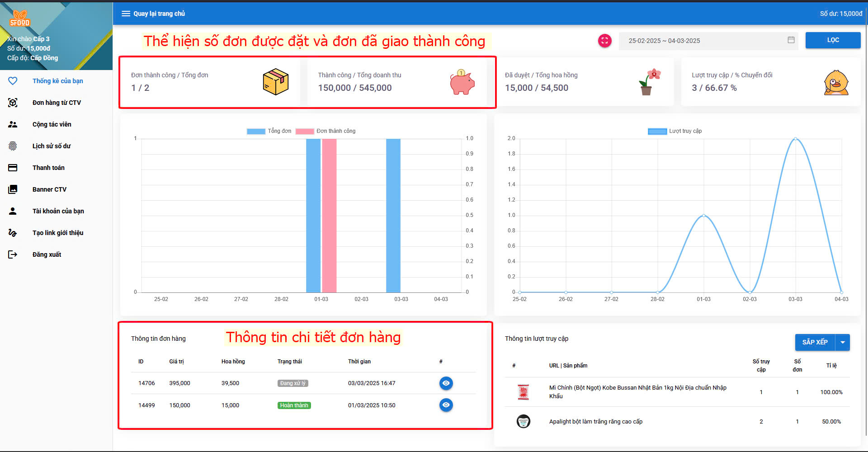Toggle Đơn thành công legend swatch
This screenshot has height=452, width=868.
click(x=305, y=132)
